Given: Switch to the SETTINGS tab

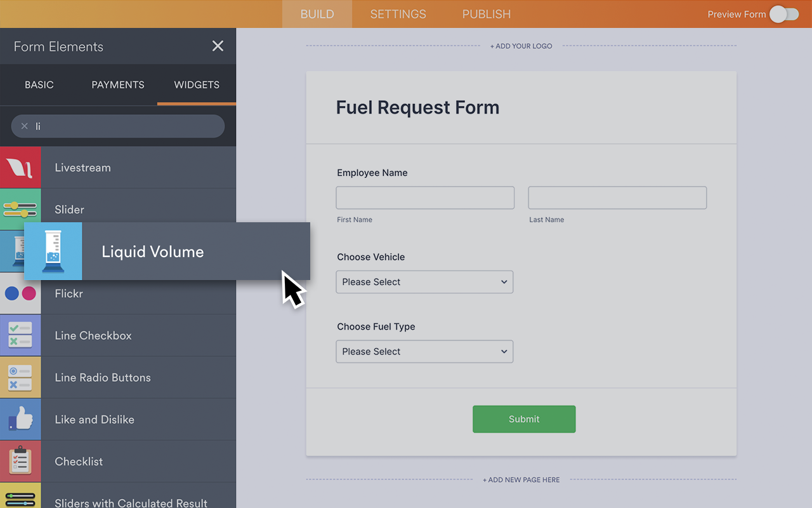Looking at the screenshot, I should click(398, 14).
